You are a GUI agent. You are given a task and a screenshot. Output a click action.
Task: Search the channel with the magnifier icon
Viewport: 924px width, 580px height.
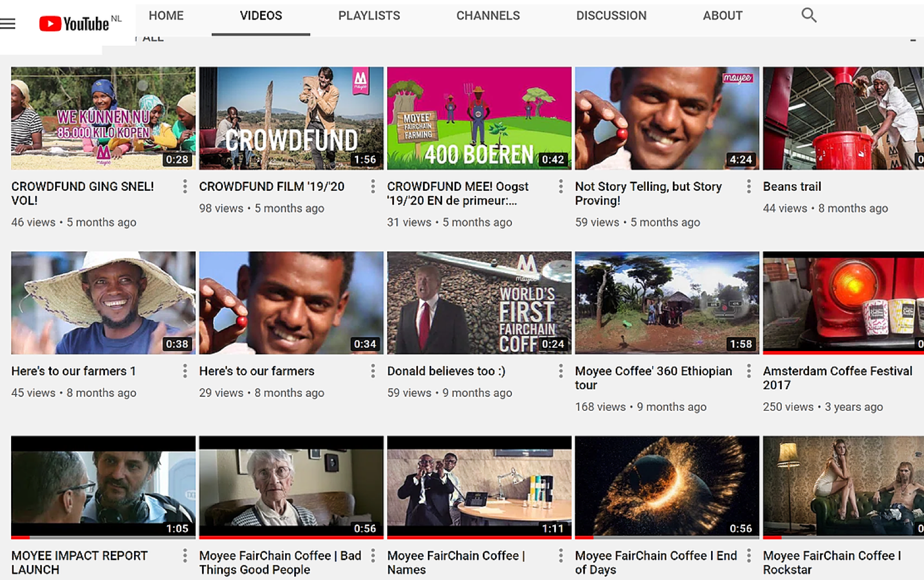(x=808, y=15)
